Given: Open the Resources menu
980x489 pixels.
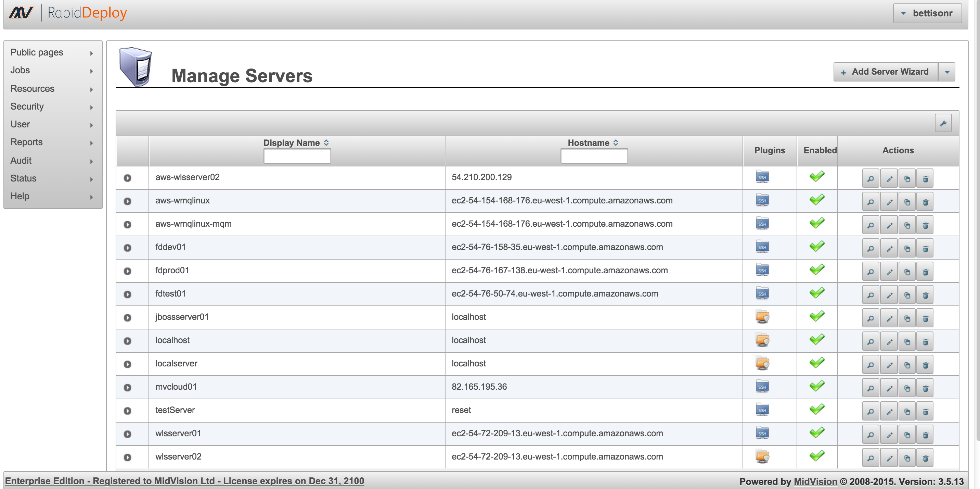Looking at the screenshot, I should coord(52,89).
